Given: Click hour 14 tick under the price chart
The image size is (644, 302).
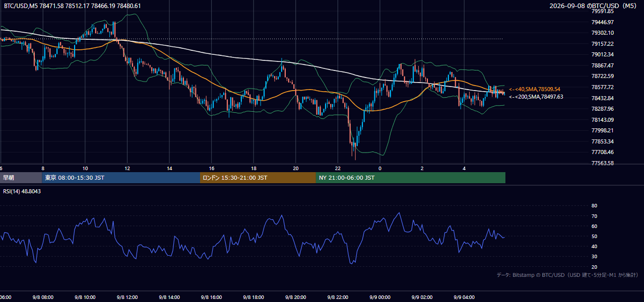Looking at the screenshot, I should point(169,168).
